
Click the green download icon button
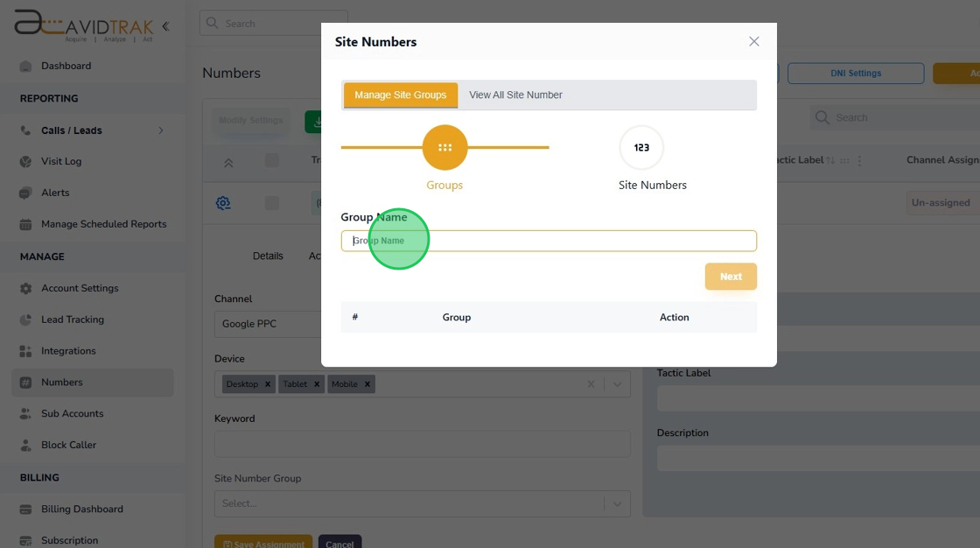click(x=314, y=122)
